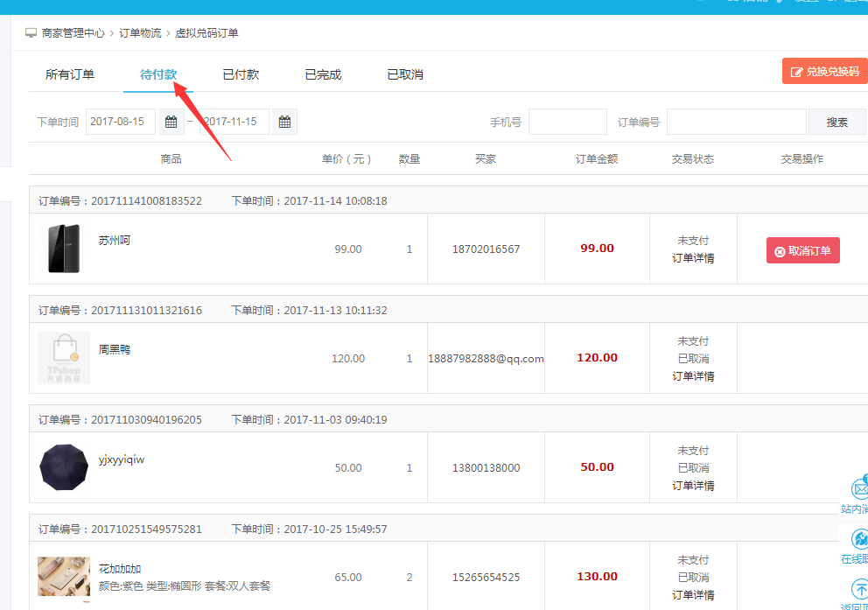
Task: Click the yjxyyiqiw umbrella product image
Action: [x=64, y=467]
